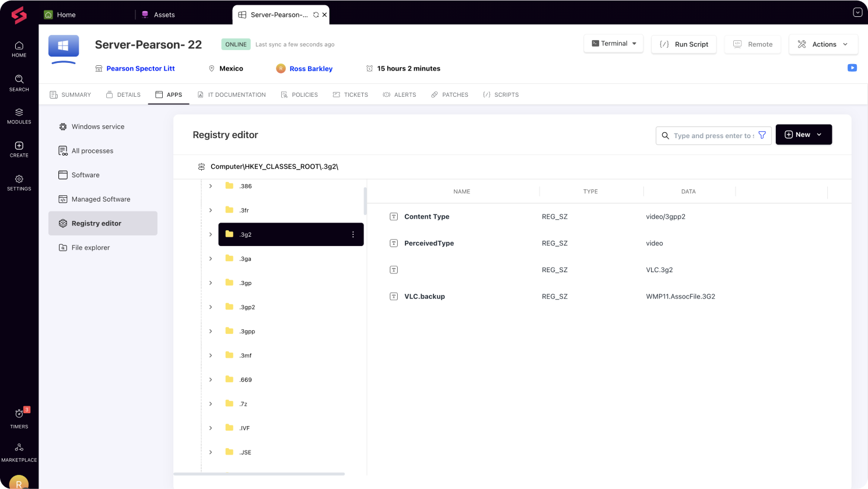
Task: Click the Run Script button
Action: click(x=684, y=44)
